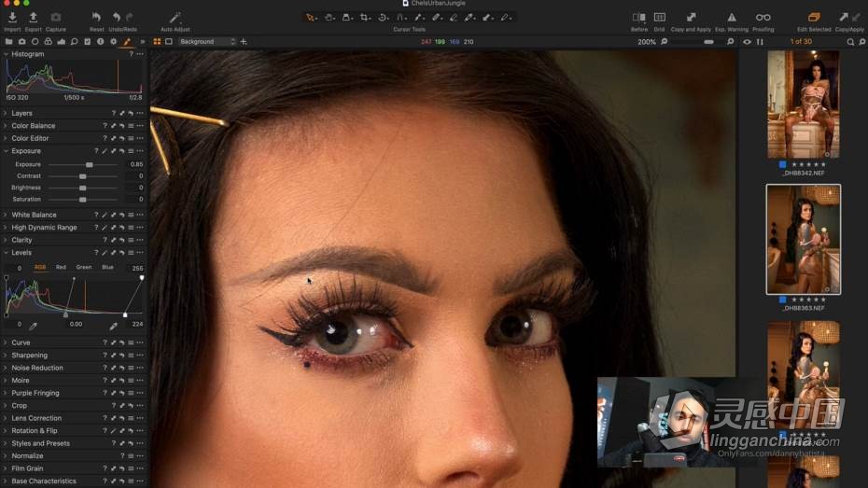Expand the Color Balance panel

6,126
